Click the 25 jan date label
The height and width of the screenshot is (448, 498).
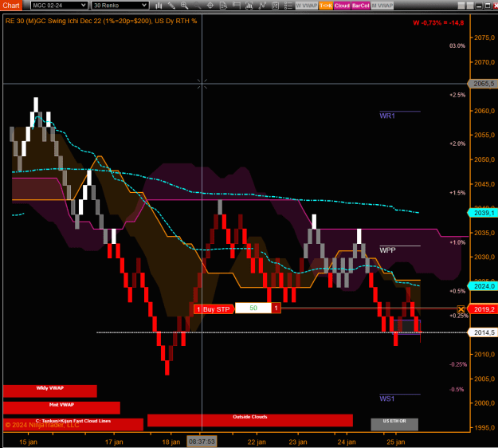396,442
